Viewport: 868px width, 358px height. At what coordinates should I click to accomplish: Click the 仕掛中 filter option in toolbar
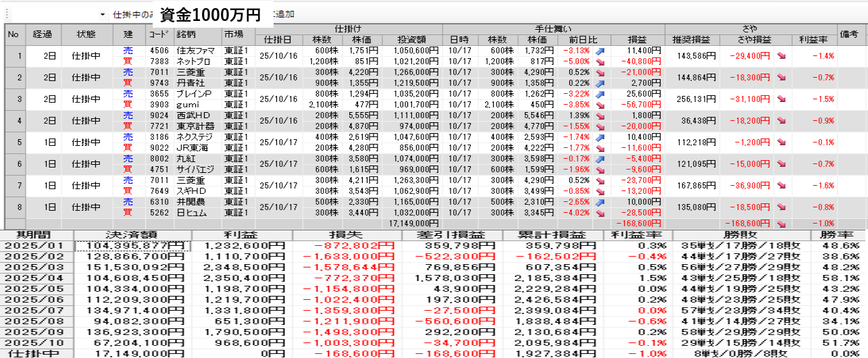[x=132, y=14]
